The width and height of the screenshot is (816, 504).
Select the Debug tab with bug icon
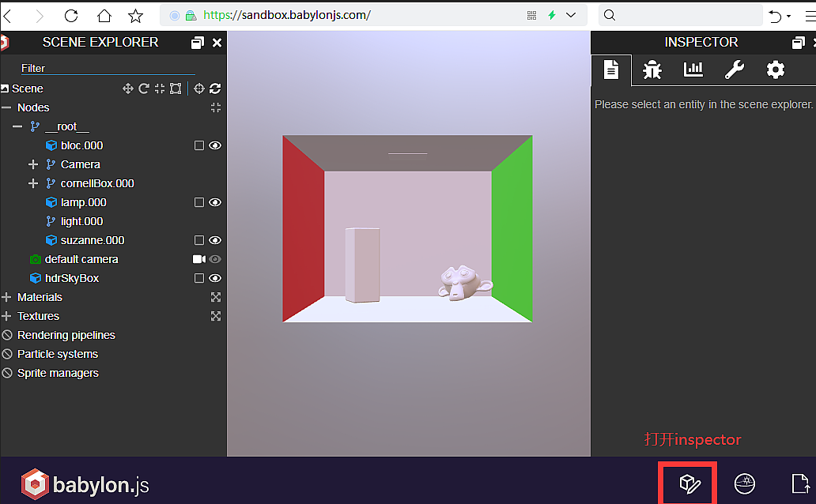(x=652, y=70)
